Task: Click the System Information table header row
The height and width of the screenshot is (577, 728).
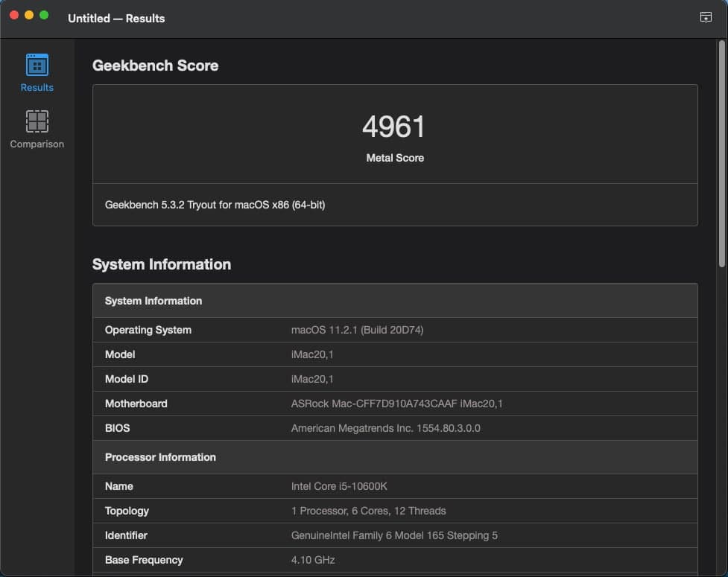Action: click(395, 301)
